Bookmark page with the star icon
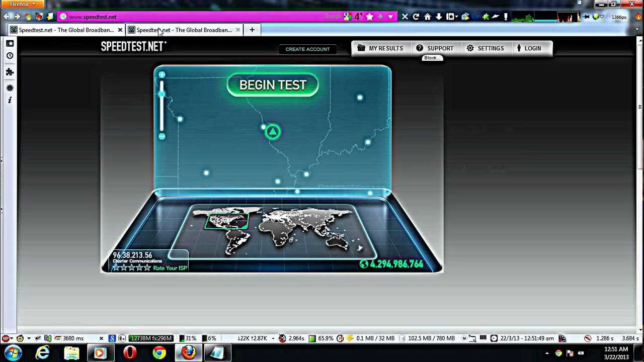Image resolution: width=644 pixels, height=362 pixels. click(x=370, y=17)
